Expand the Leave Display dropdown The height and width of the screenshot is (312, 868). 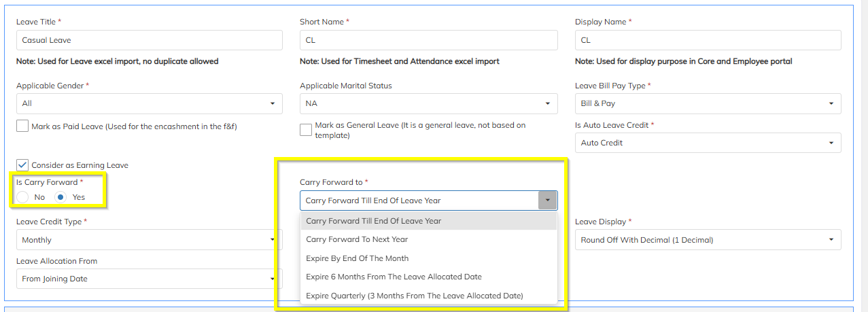click(708, 240)
